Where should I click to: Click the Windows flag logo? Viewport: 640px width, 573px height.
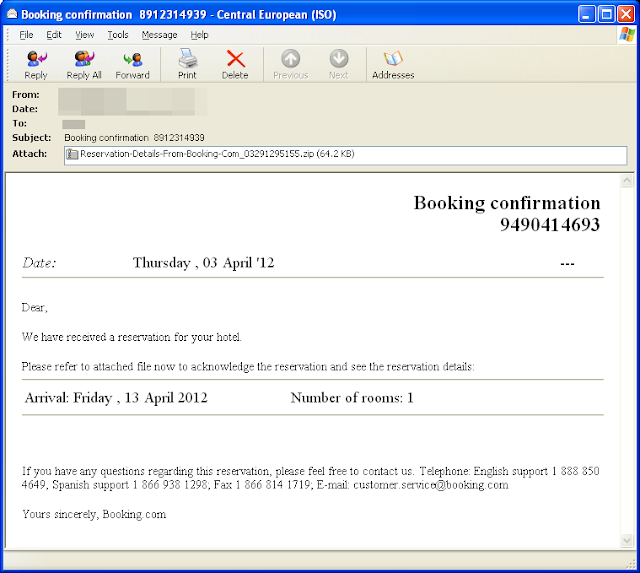(x=627, y=35)
